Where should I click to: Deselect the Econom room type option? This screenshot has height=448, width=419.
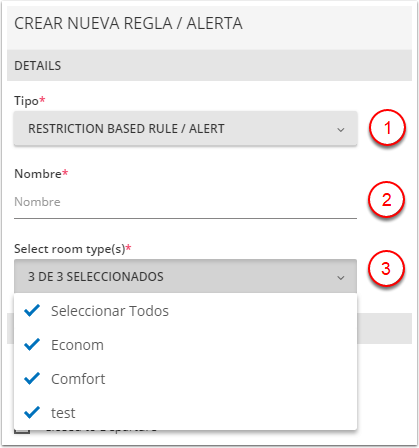[185, 345]
